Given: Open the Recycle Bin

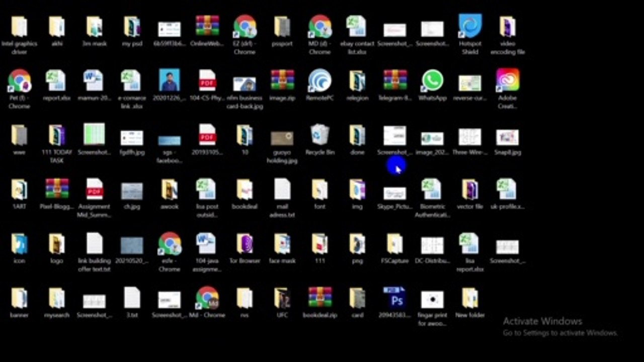Looking at the screenshot, I should 319,135.
